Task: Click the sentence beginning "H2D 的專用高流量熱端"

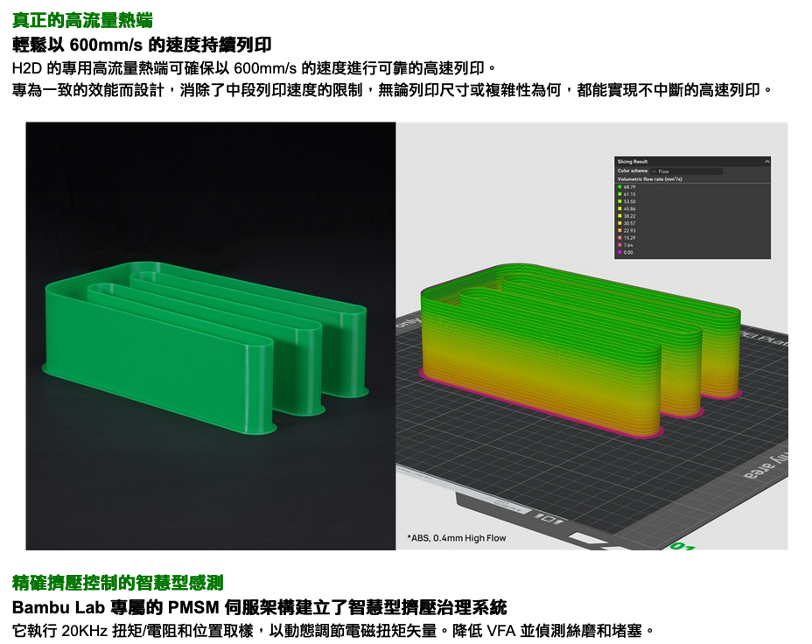Action: click(255, 68)
